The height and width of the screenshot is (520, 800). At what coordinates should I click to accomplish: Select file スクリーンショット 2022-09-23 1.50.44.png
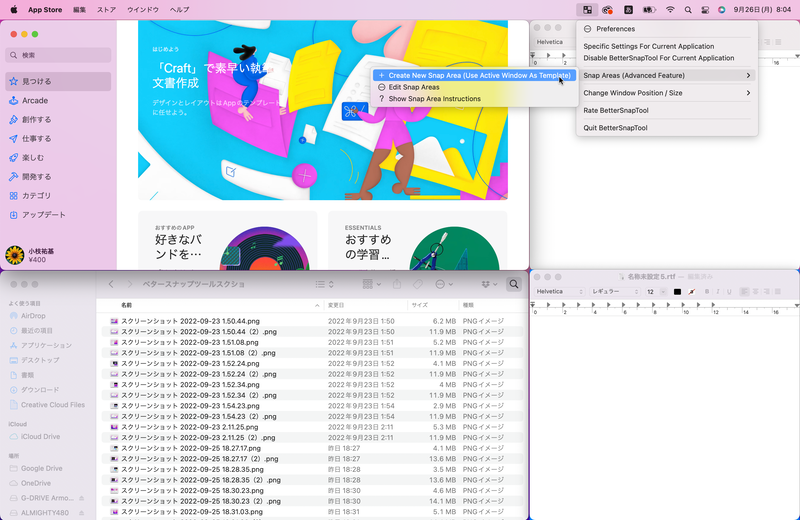click(x=312, y=321)
